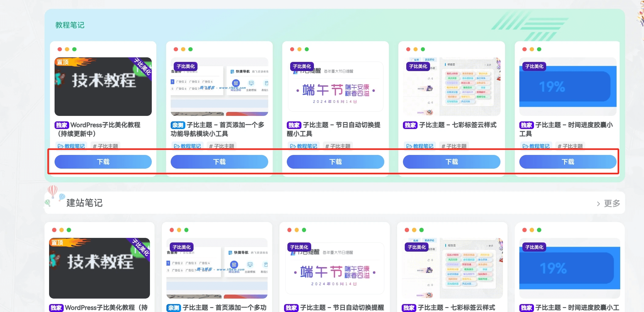
Task: Open the 七彩标签云样式 article title
Action: coord(457,125)
